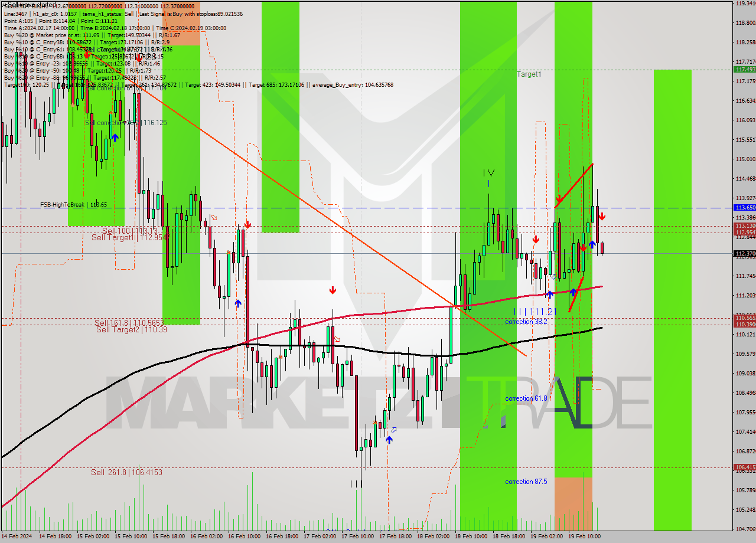
Task: Click the red 106.415 price tag on axis
Action: coord(745,467)
